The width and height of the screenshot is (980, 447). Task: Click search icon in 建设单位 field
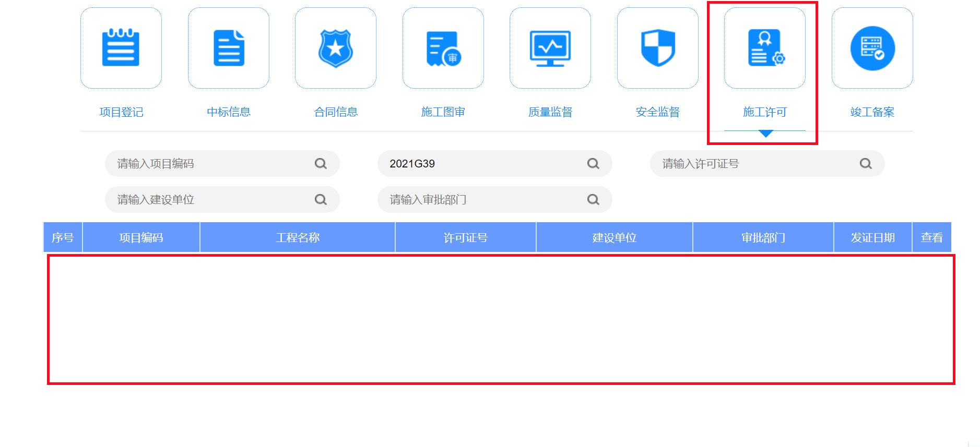point(321,200)
